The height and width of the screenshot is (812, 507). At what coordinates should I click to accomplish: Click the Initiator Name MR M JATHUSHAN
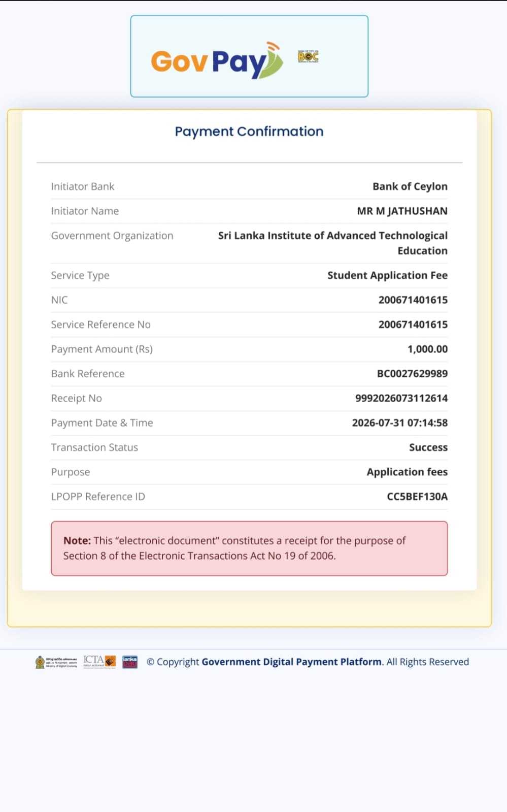click(x=402, y=211)
